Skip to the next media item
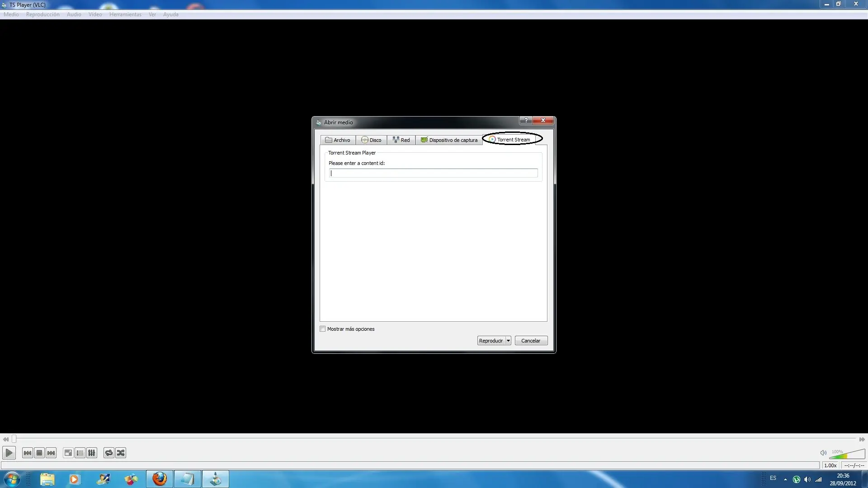The width and height of the screenshot is (868, 488). tap(51, 453)
